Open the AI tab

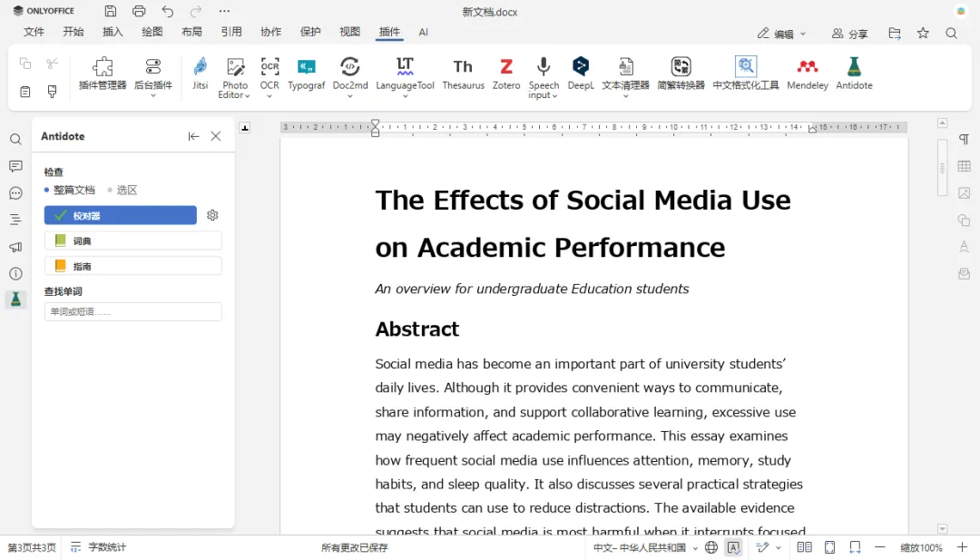tap(423, 32)
